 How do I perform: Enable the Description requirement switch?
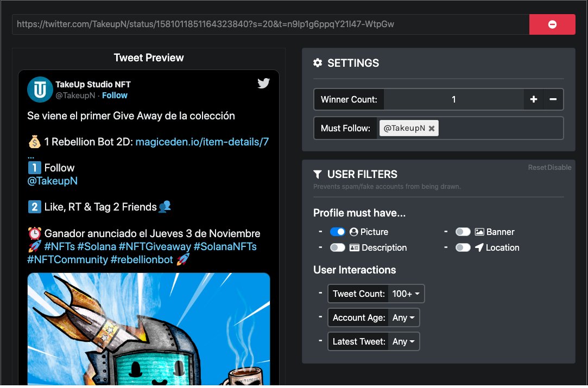coord(338,248)
